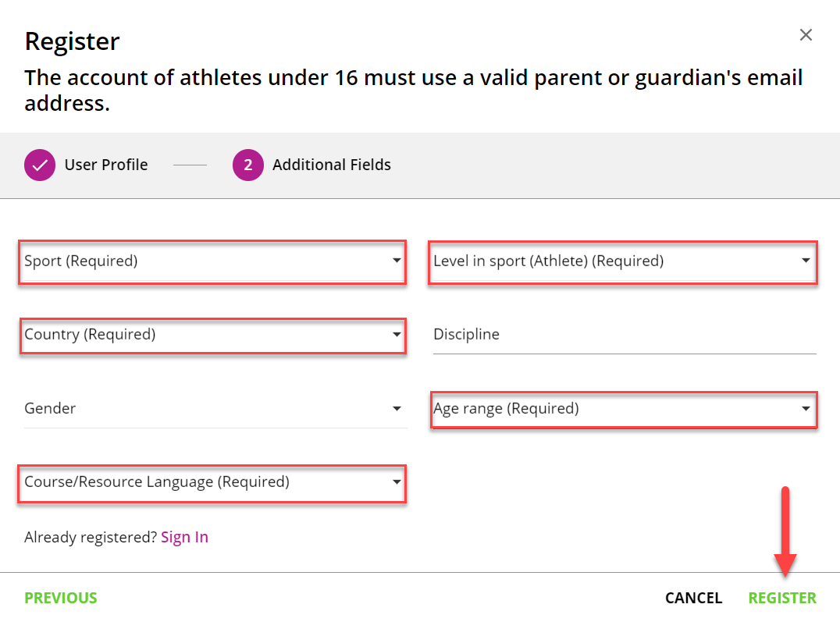Click the step 2 circle icon
The image size is (840, 622).
[248, 165]
